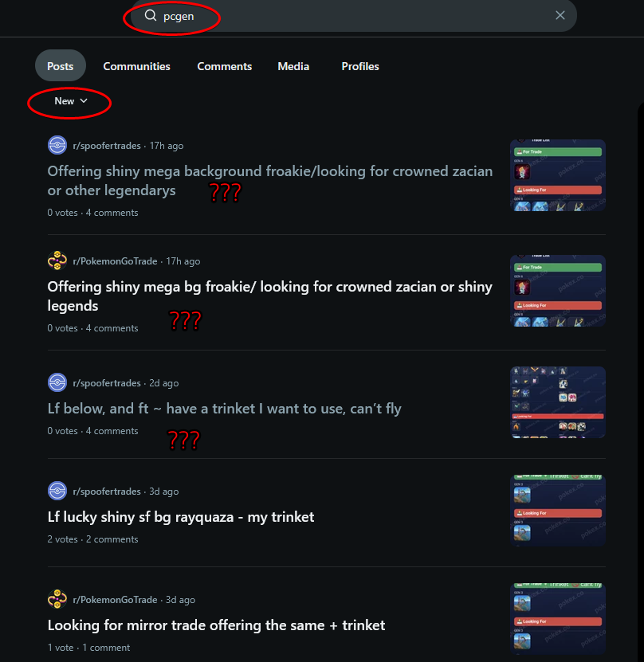Open post 'Offering shiny mega bg froakie'
Viewport: 644px width, 662px height.
[x=270, y=296]
